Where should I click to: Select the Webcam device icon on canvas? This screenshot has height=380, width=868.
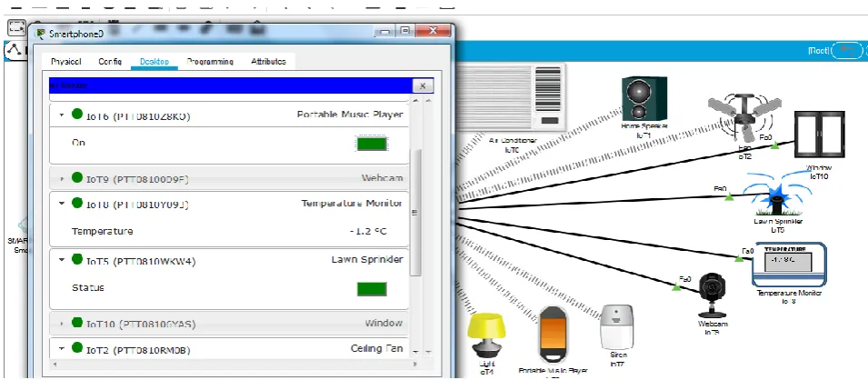point(712,295)
